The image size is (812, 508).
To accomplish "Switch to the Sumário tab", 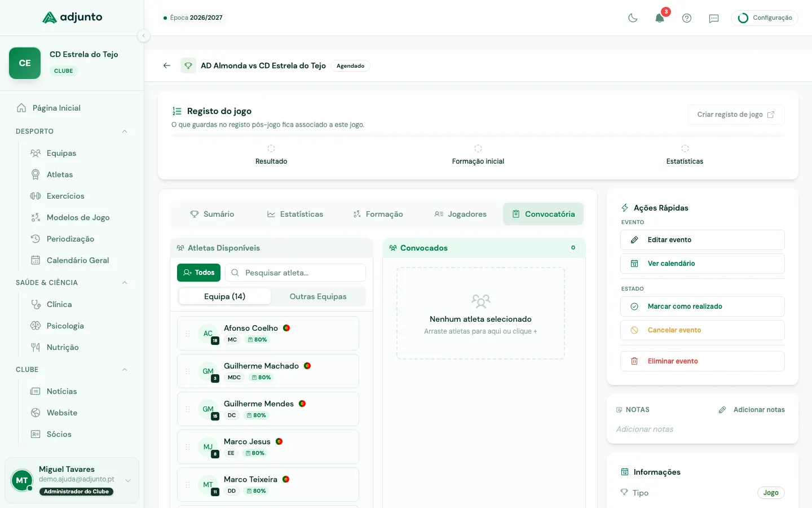I will pyautogui.click(x=212, y=214).
